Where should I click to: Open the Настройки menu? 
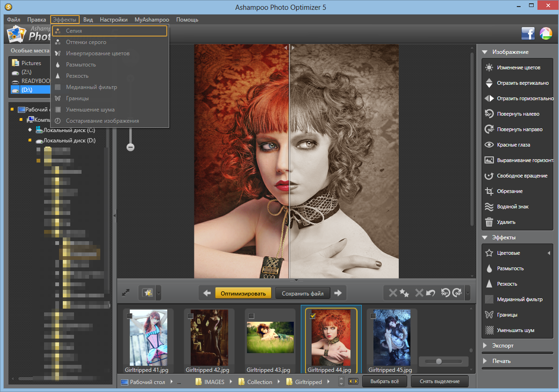tap(113, 20)
